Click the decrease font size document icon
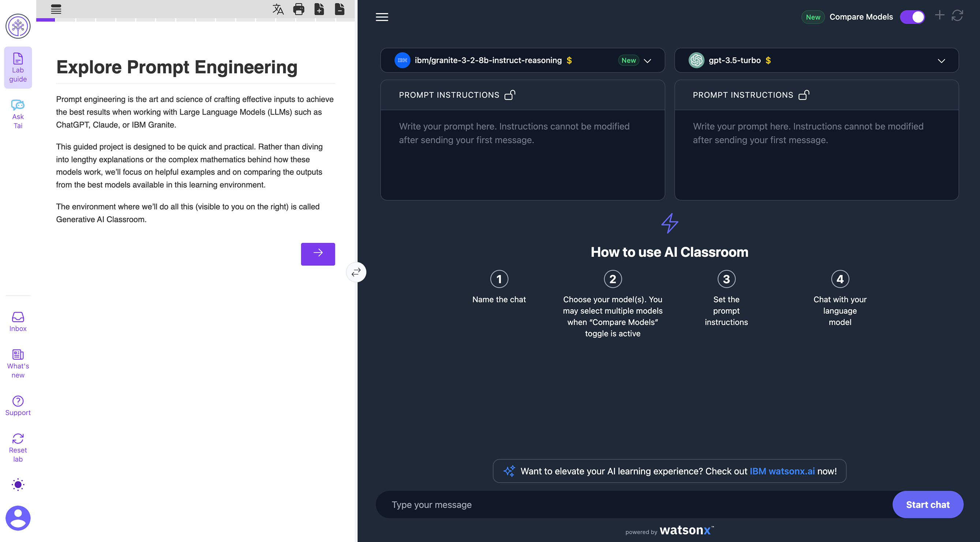 [x=339, y=9]
